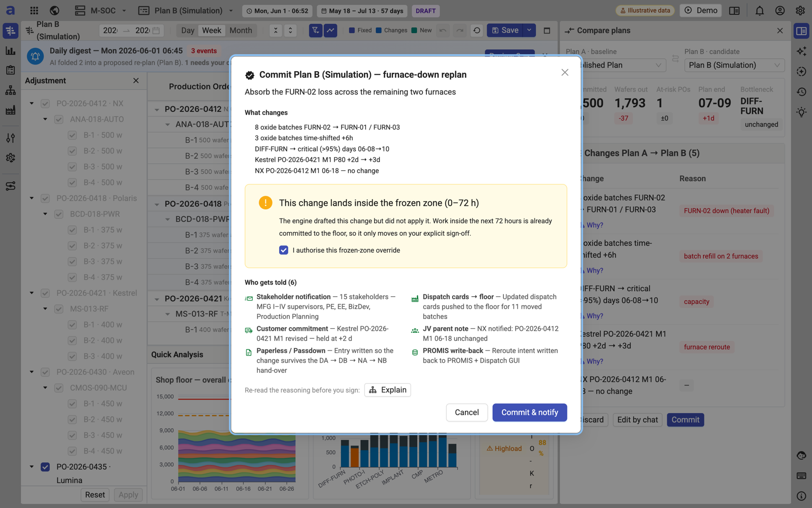Open the factory icon in the left sidebar
This screenshot has width=812, height=508.
[x=10, y=110]
